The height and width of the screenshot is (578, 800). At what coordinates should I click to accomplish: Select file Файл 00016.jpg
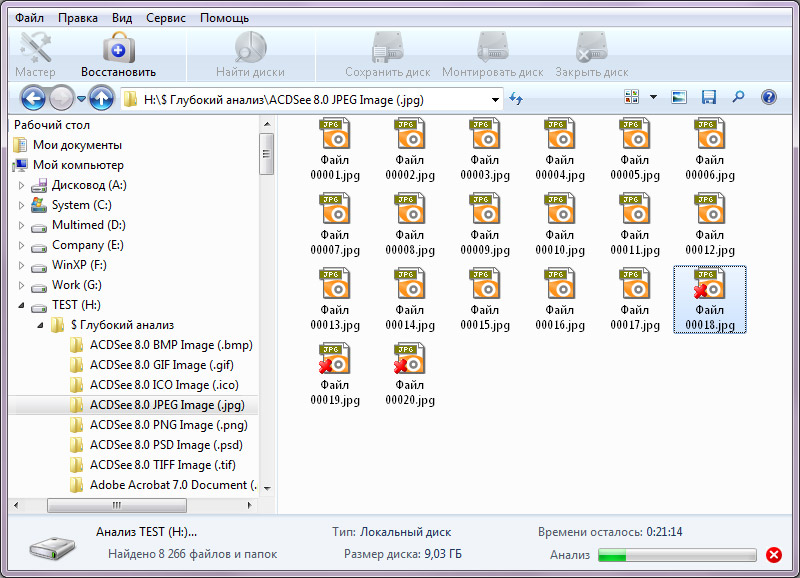pyautogui.click(x=560, y=299)
